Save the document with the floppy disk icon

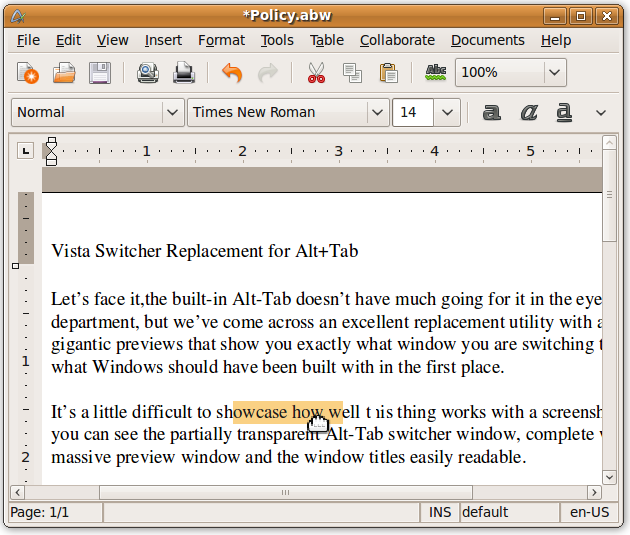tap(100, 73)
